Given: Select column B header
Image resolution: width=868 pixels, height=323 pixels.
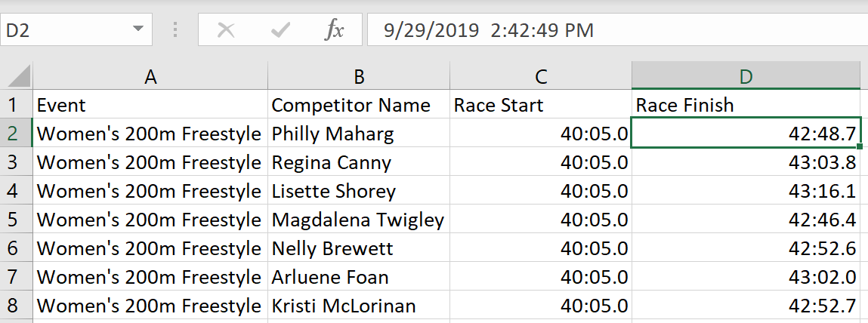Looking at the screenshot, I should (x=359, y=75).
